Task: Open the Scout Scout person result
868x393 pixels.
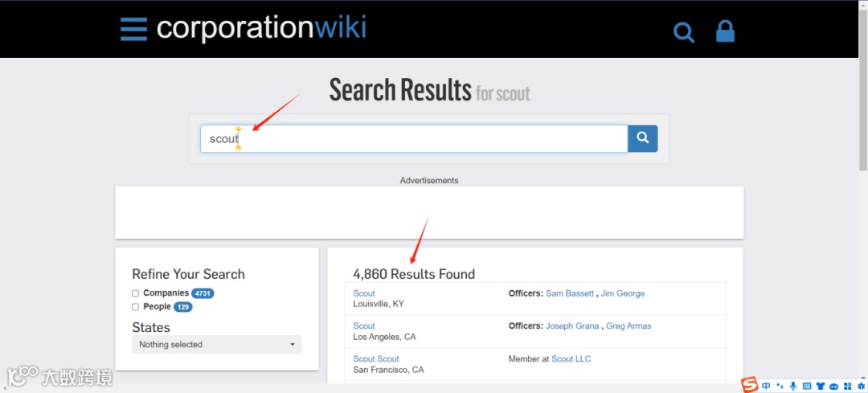Action: pyautogui.click(x=376, y=358)
